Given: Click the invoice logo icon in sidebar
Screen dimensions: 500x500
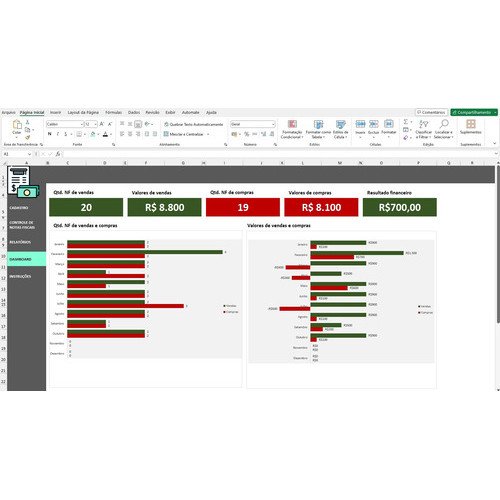Looking at the screenshot, I should coord(23,182).
